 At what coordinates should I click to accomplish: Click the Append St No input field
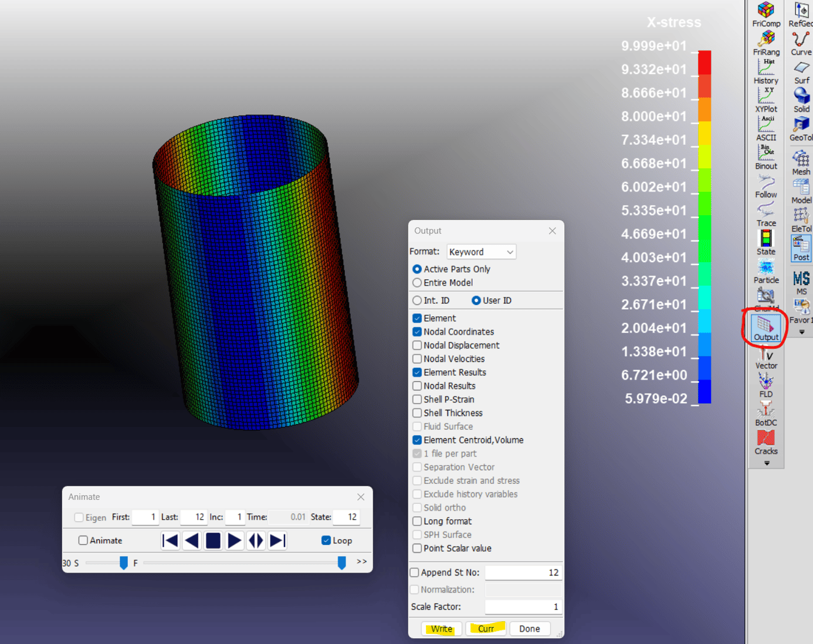523,572
